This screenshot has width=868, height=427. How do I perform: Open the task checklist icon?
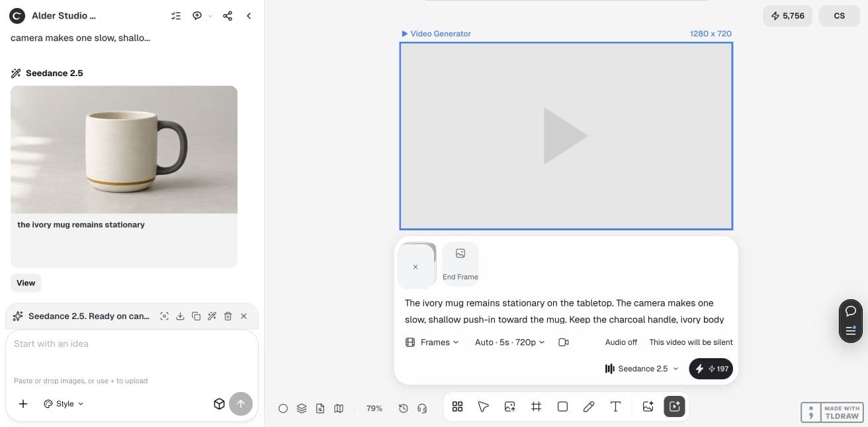pyautogui.click(x=176, y=16)
